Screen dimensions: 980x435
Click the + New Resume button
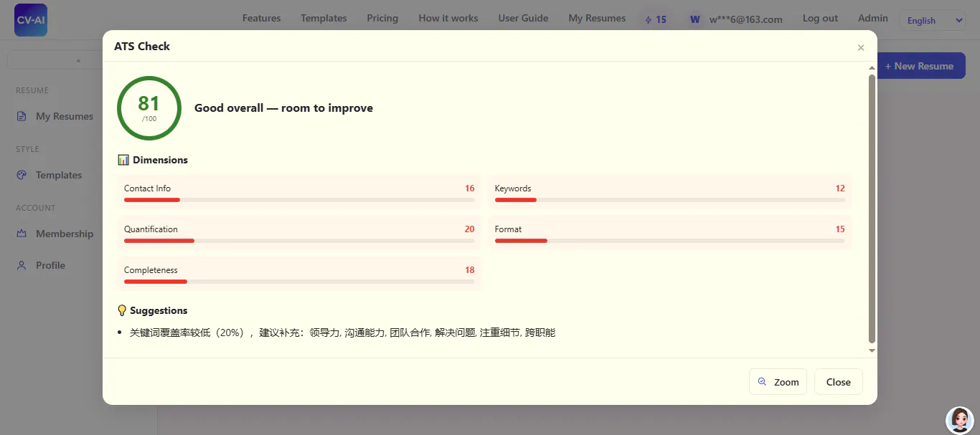[x=919, y=66]
